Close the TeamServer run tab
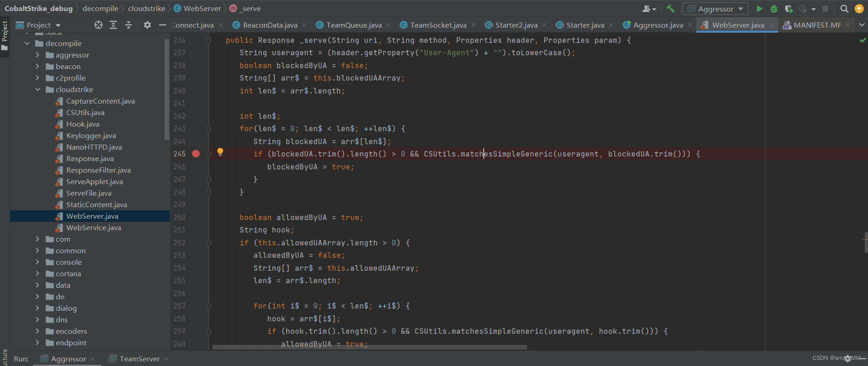 coord(166,359)
